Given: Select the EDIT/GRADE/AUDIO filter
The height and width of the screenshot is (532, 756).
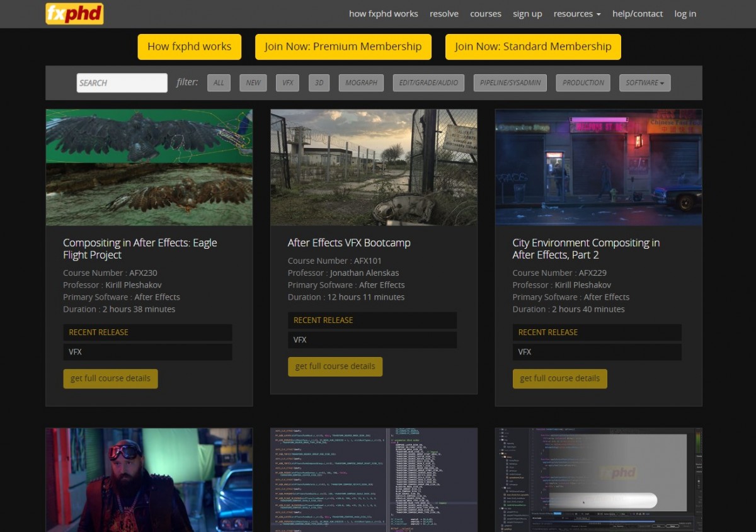Looking at the screenshot, I should coord(428,82).
